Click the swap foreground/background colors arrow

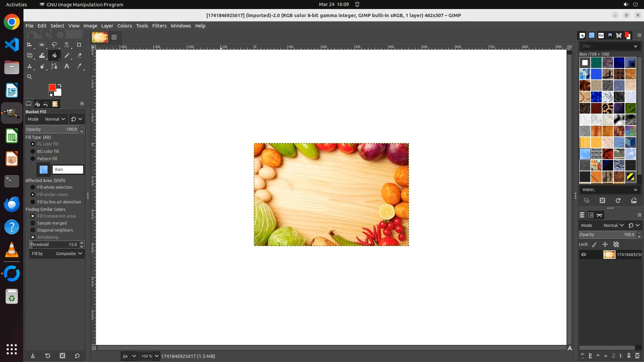click(60, 85)
